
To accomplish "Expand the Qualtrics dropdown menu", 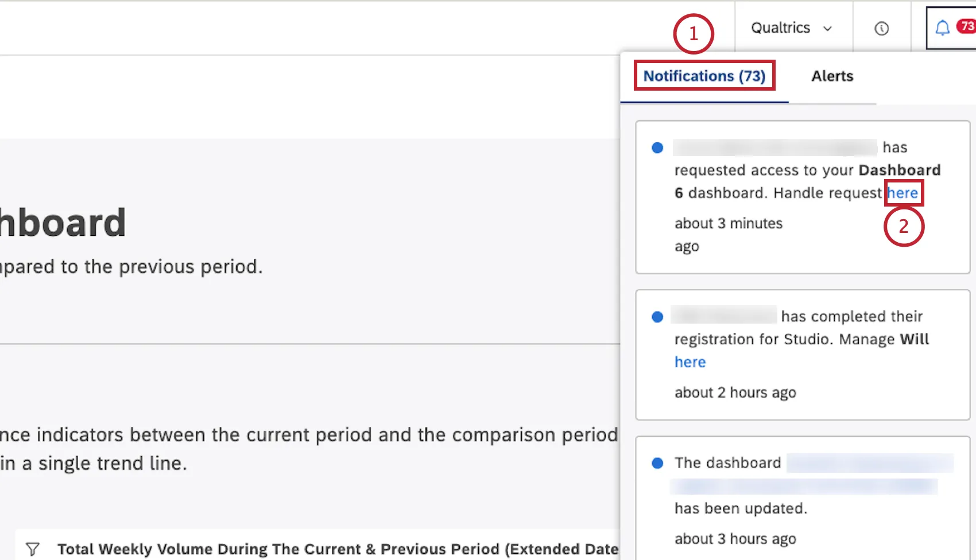I will [828, 28].
